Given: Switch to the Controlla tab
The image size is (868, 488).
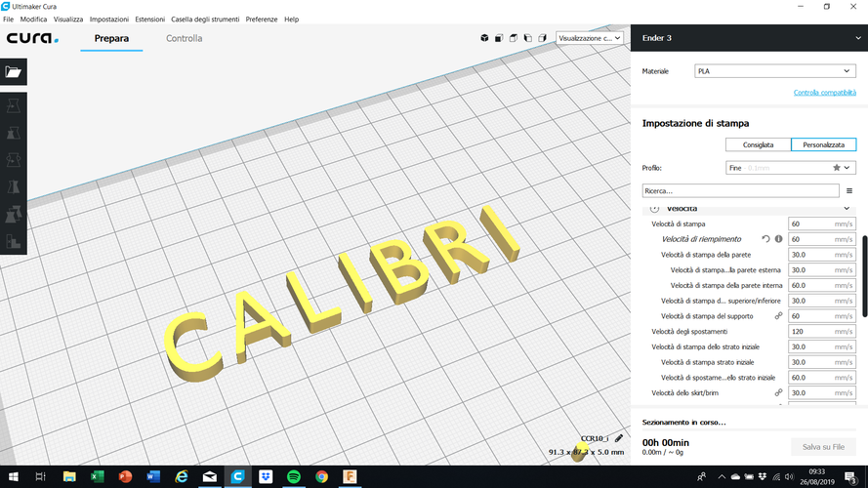Looking at the screenshot, I should [x=184, y=38].
